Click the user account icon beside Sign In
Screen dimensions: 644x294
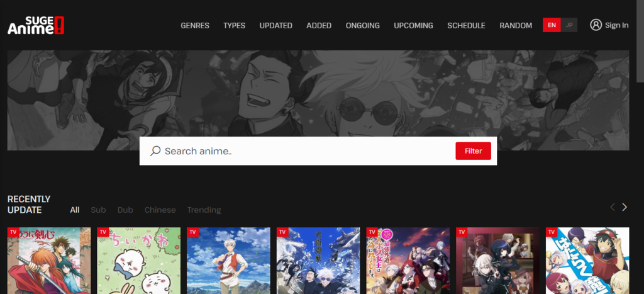coord(596,25)
